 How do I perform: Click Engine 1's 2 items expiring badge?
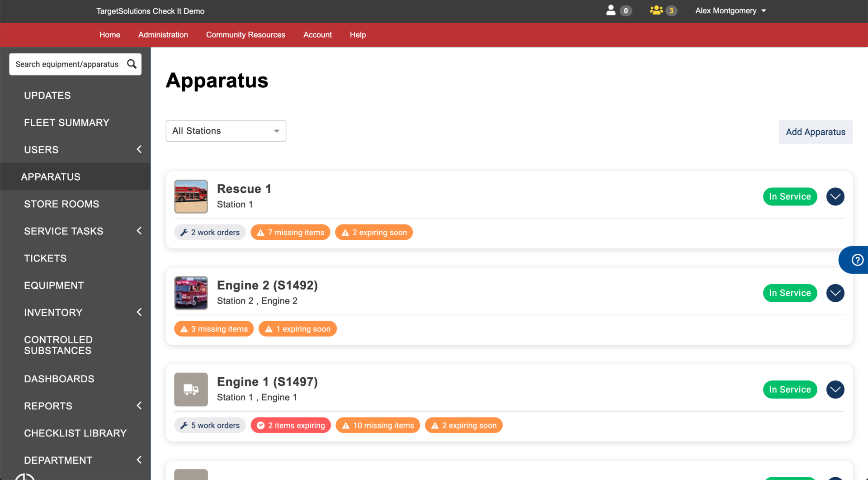(291, 425)
